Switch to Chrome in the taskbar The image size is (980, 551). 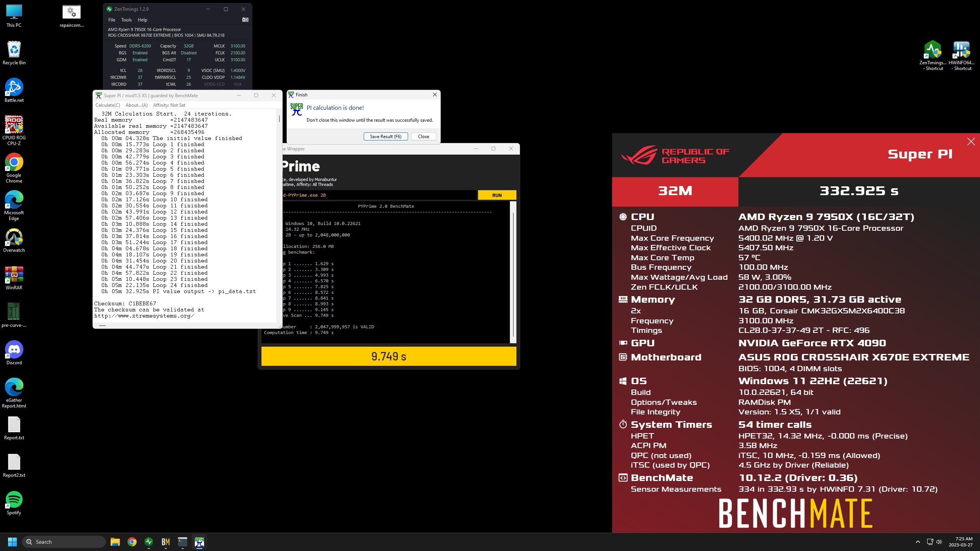132,542
